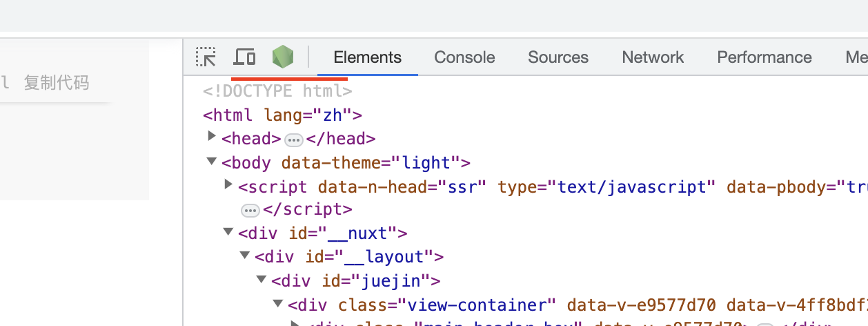Click the 复制代码 copy code button

coord(57,84)
